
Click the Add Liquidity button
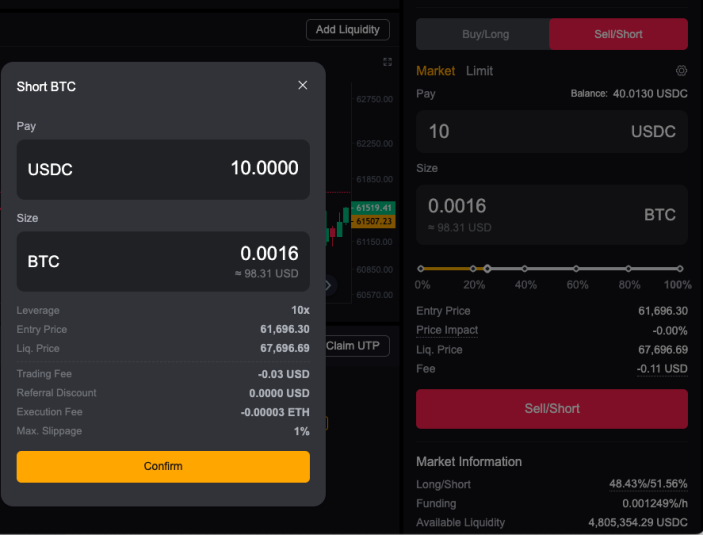pos(347,30)
